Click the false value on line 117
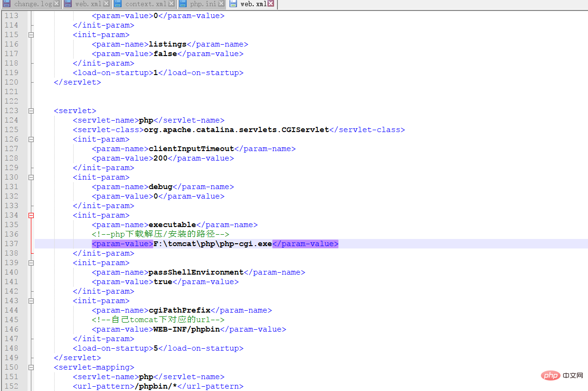588x391 pixels. [165, 54]
